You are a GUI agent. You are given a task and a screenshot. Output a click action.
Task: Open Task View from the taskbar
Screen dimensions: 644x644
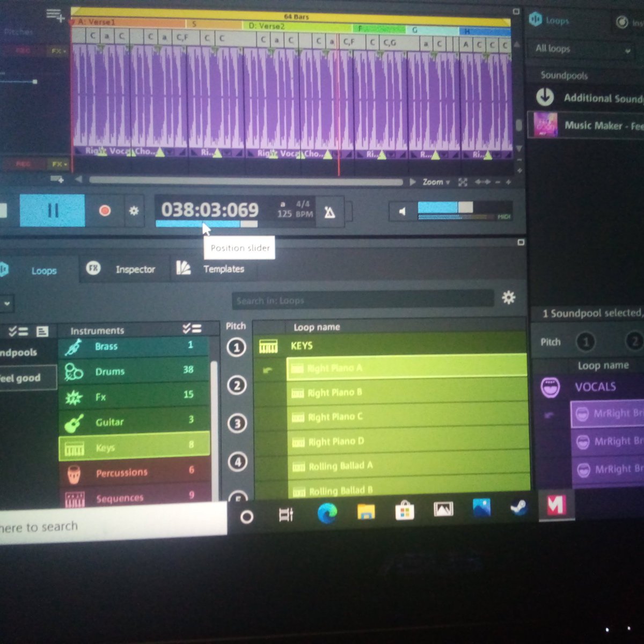[x=286, y=515]
